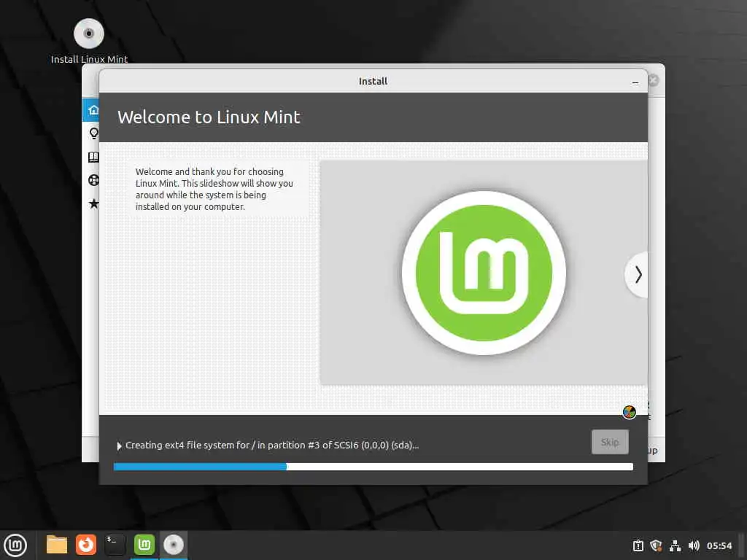Image resolution: width=747 pixels, height=560 pixels.
Task: Expand installation details with the triangle arrow
Action: tap(119, 446)
